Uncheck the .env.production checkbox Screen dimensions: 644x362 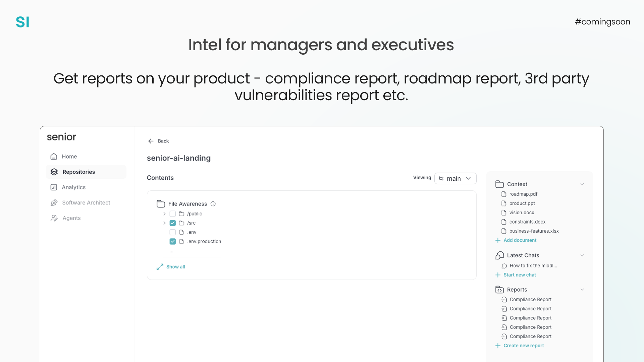pyautogui.click(x=173, y=241)
